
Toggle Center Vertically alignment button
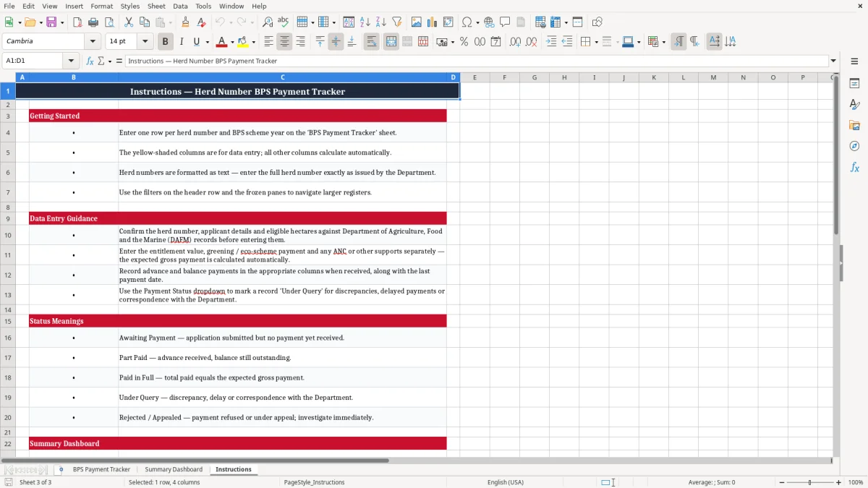[x=336, y=42]
